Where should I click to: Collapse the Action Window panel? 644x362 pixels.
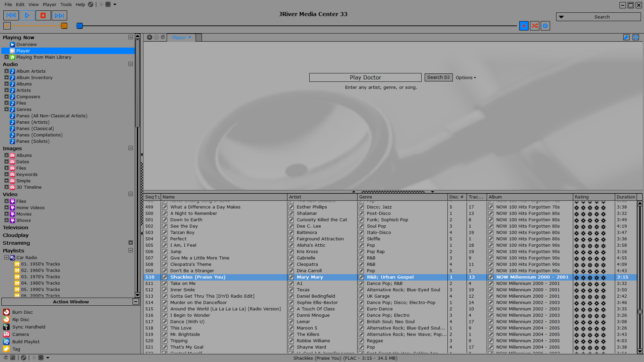[136, 302]
